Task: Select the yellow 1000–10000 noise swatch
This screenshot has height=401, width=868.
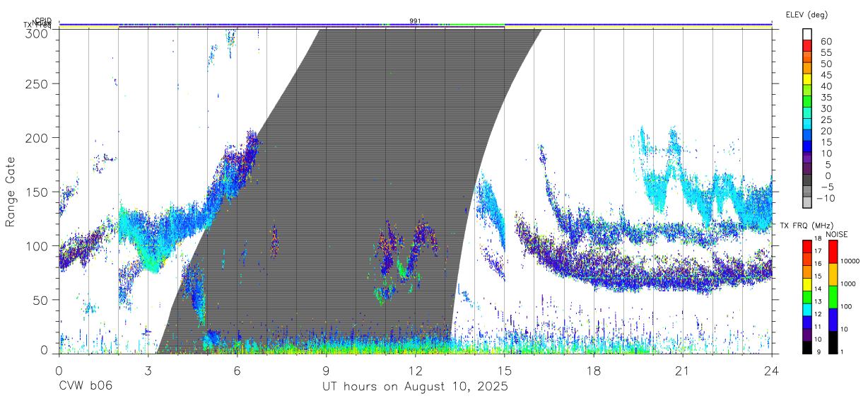Action: click(x=833, y=274)
